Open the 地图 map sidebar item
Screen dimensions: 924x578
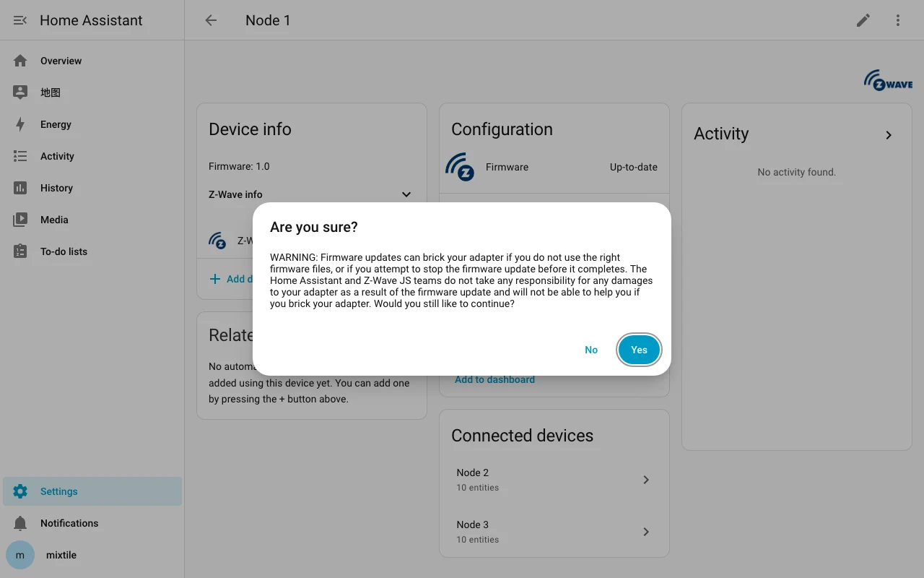pos(92,92)
